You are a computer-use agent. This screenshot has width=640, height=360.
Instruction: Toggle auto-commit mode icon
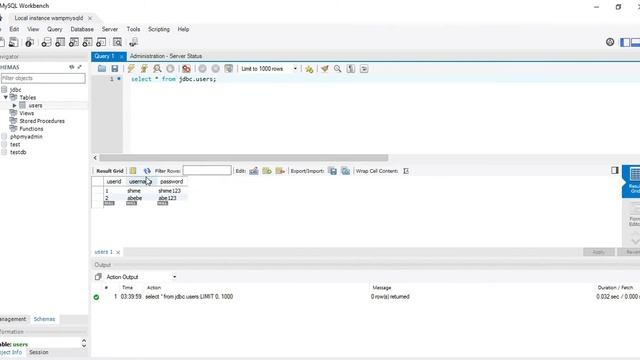point(229,69)
